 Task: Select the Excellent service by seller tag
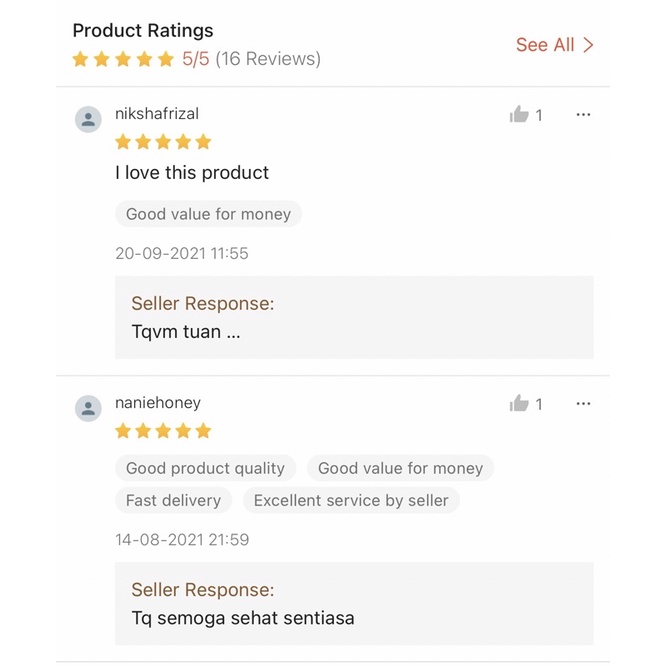[x=351, y=500]
